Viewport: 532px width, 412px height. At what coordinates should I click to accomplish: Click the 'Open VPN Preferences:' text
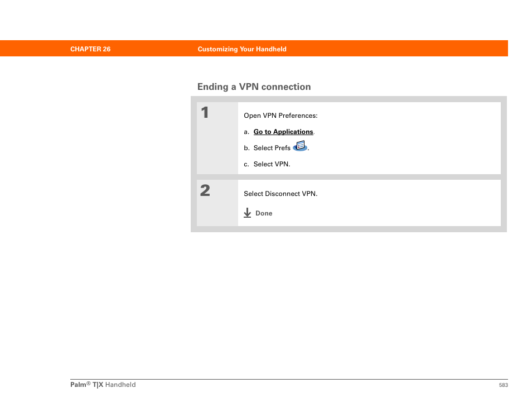[x=280, y=116]
